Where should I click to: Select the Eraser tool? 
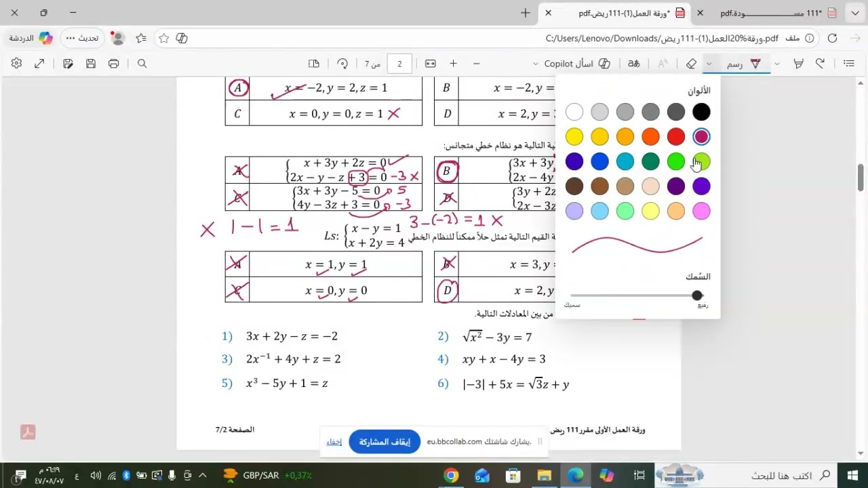(x=691, y=64)
